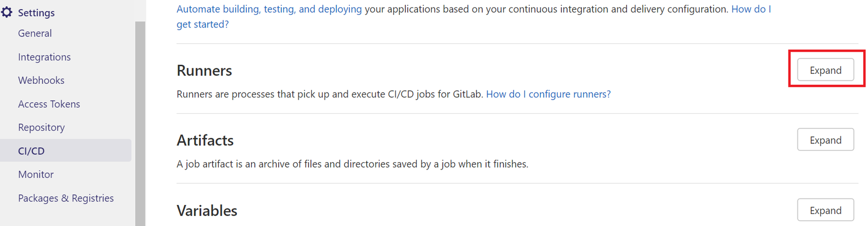Image resolution: width=868 pixels, height=226 pixels.
Task: Open 'Automate building, testing, and deploying' link
Action: point(269,9)
